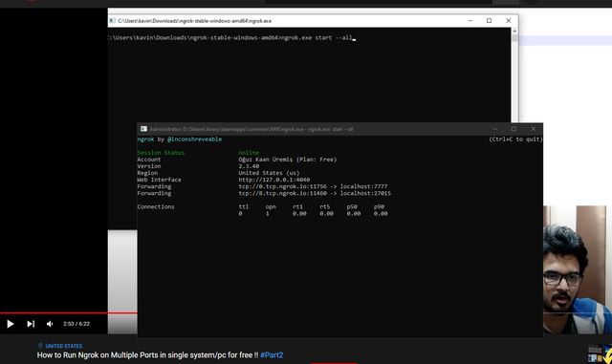This screenshot has height=364, width=612.
Task: Click the ngrok.exe start --all command line
Action: pos(317,38)
